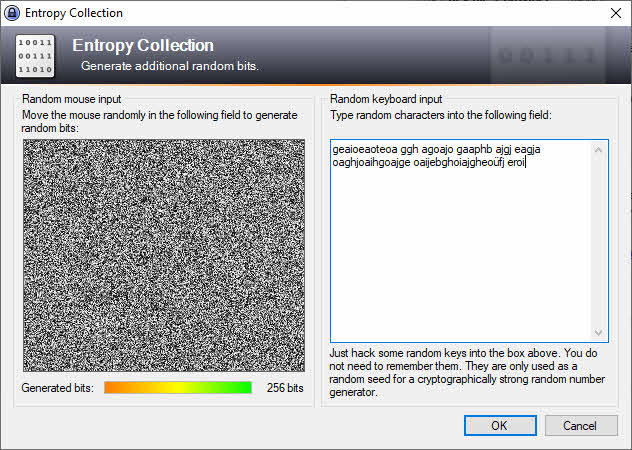Click the faded binary watermark in banner
Image resolution: width=632 pixels, height=450 pixels.
click(x=548, y=56)
